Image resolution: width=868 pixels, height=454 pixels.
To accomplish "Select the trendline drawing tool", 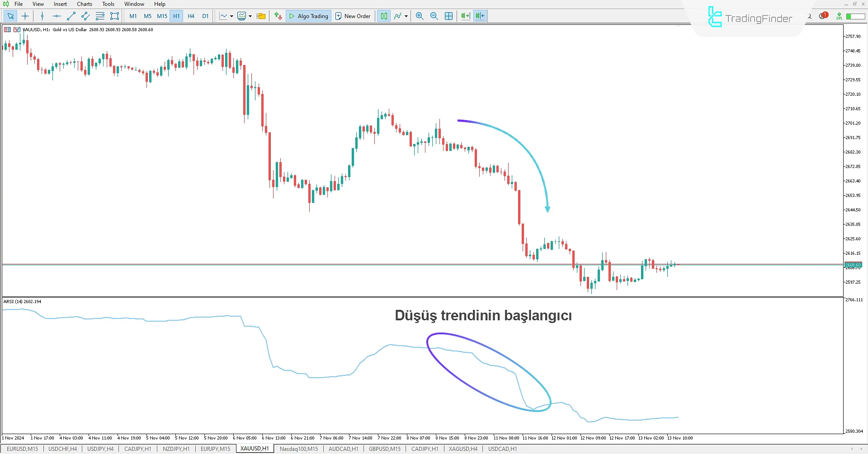I will point(71,16).
